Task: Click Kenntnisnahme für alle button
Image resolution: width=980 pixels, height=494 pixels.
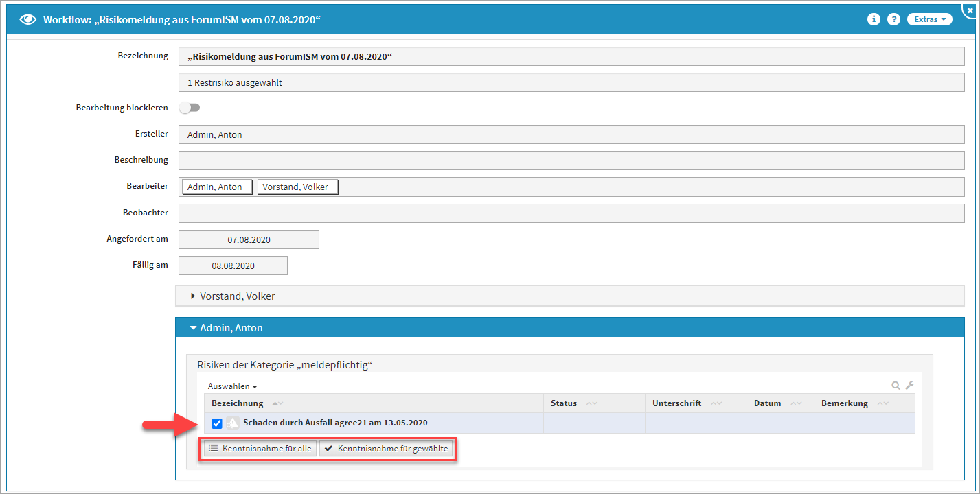Action: coord(260,449)
